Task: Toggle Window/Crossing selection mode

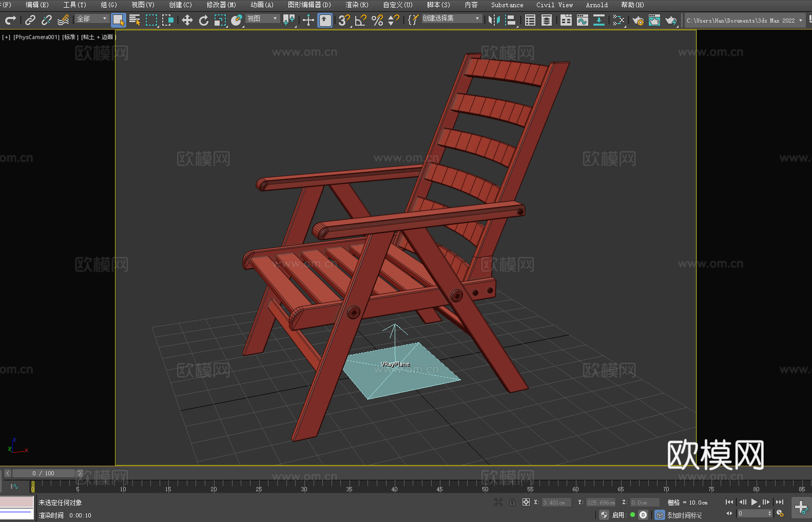Action: (168, 20)
